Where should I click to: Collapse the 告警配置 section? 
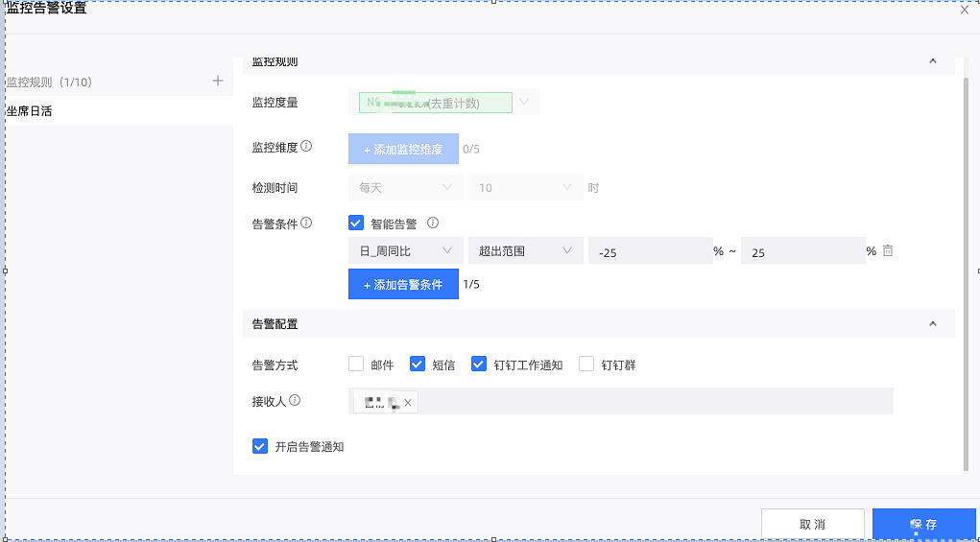932,324
